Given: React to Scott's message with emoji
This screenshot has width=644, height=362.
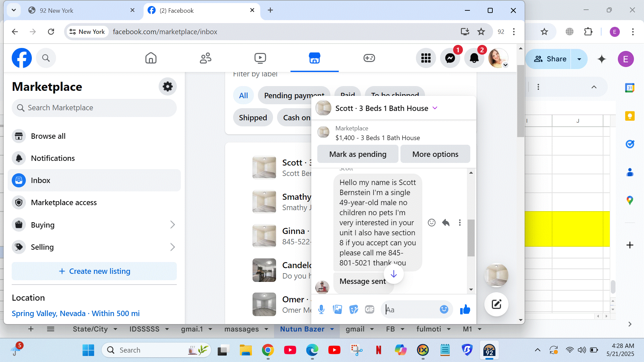Looking at the screenshot, I should click(431, 223).
